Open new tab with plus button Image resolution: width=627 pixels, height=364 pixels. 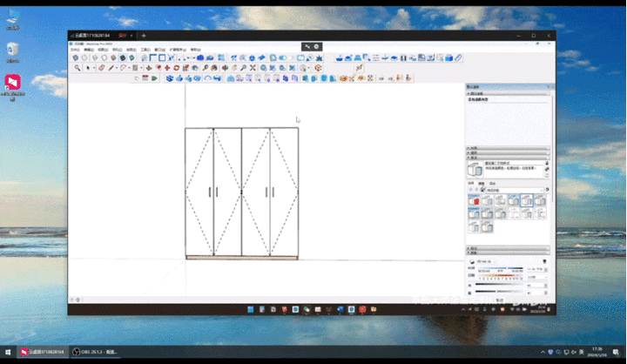click(144, 36)
